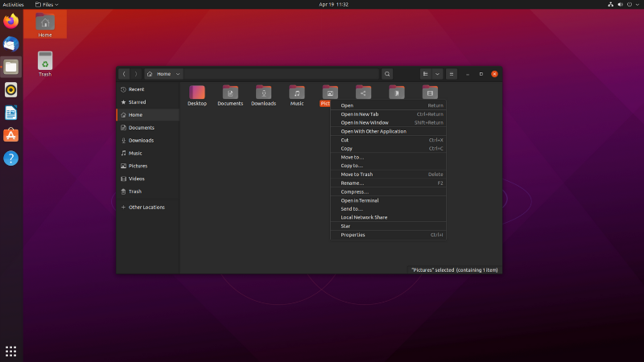Select Compress… from the context menu
This screenshot has height=362, width=644.
coord(354,191)
